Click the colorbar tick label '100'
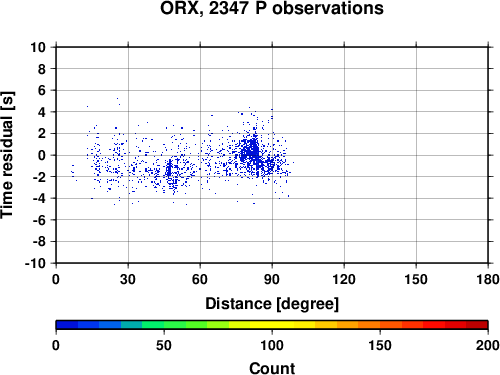 click(x=272, y=345)
